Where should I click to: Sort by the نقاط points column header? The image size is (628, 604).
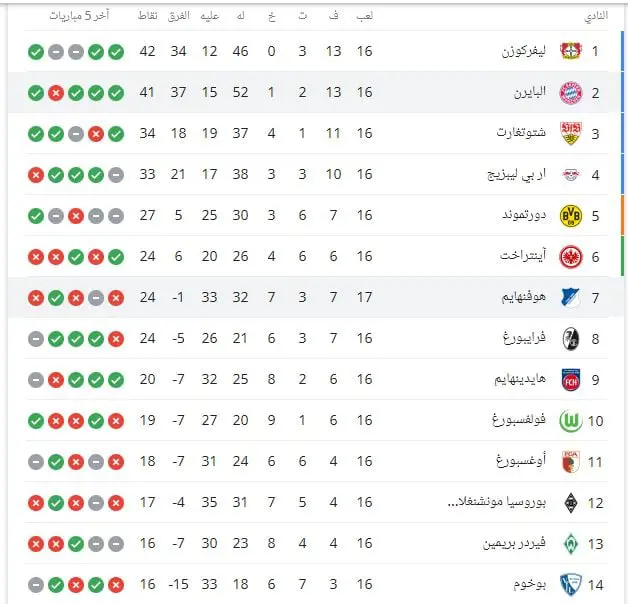[x=148, y=16]
